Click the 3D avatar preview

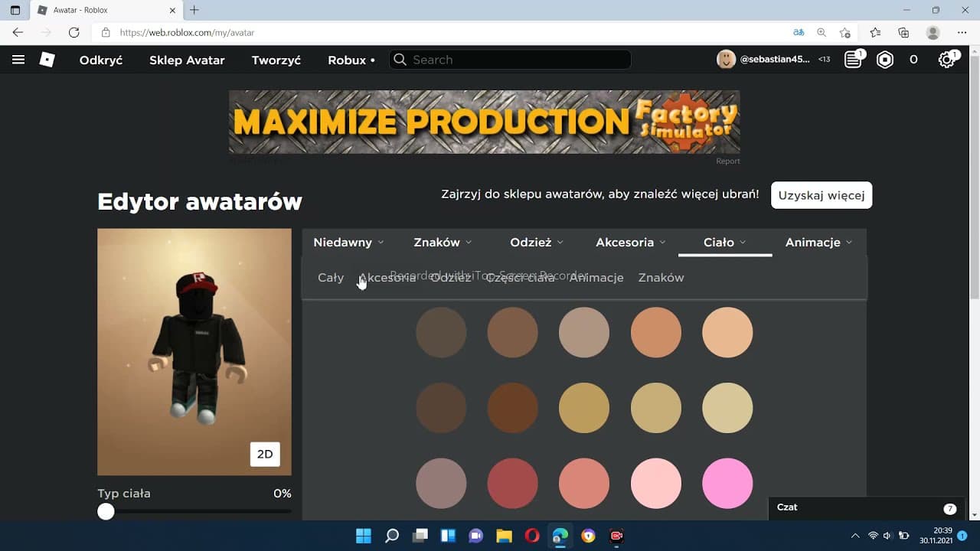click(x=194, y=351)
